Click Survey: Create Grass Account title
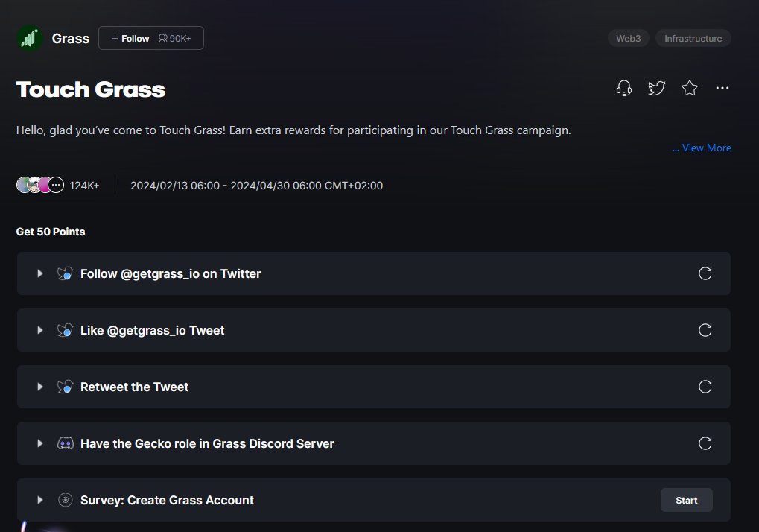The image size is (759, 532). (167, 501)
